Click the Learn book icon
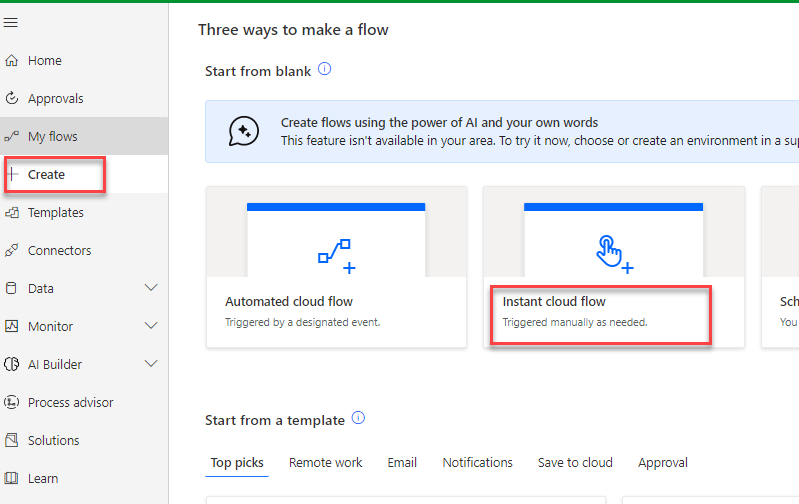 (11, 478)
